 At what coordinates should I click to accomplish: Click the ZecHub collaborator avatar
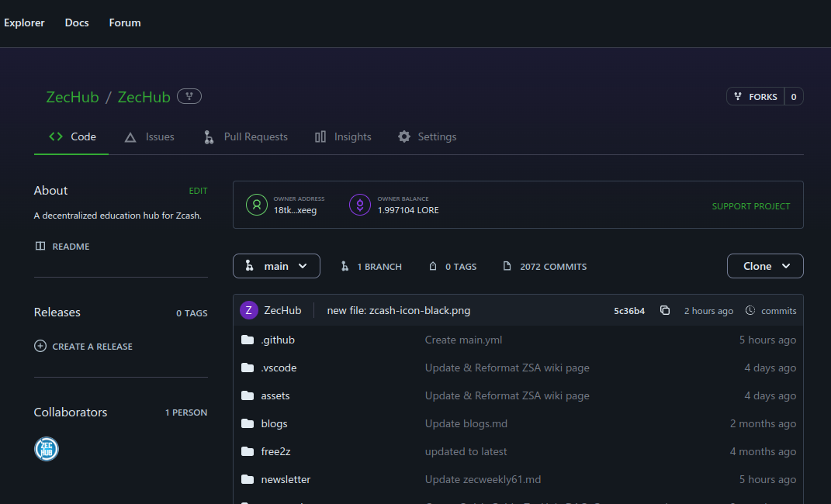click(47, 449)
